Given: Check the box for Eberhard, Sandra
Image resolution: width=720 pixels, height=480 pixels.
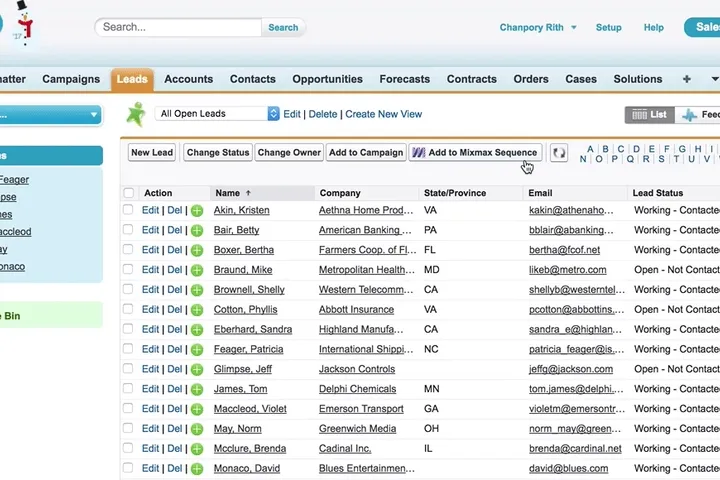Looking at the screenshot, I should point(128,329).
